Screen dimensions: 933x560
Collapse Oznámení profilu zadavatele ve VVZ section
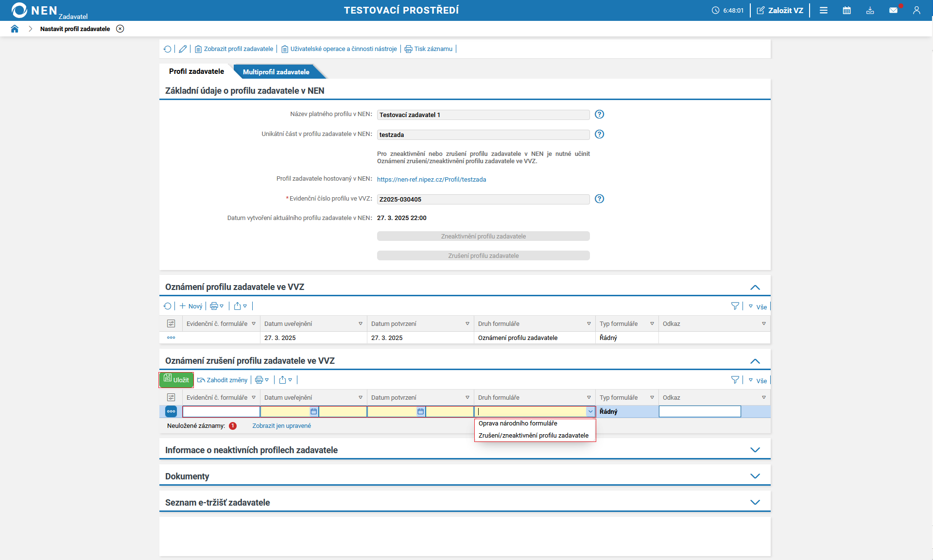click(x=755, y=287)
